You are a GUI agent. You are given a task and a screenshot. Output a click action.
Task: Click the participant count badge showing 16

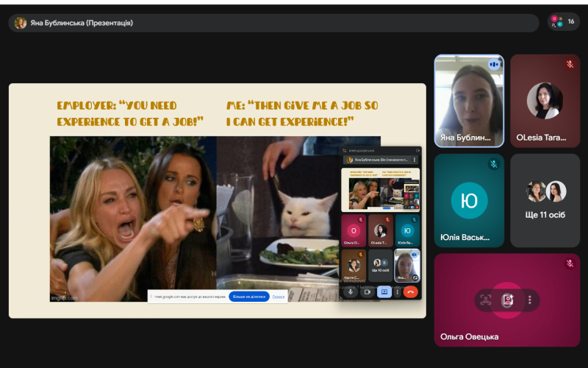pos(563,22)
